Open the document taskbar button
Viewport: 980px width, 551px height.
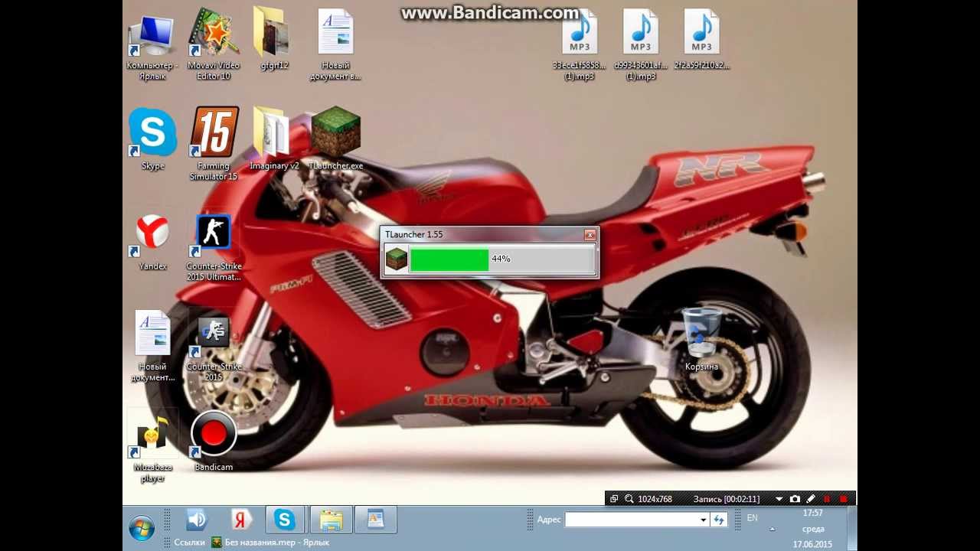(x=375, y=520)
